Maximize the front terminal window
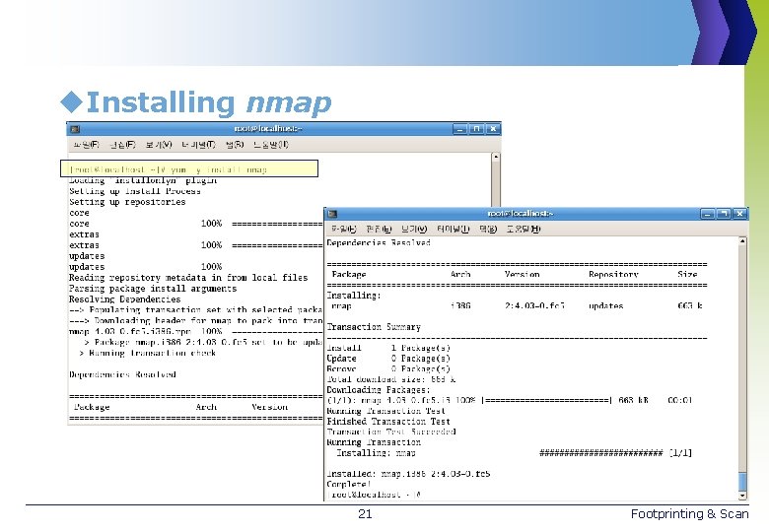This screenshot has width=769, height=532. tap(724, 214)
